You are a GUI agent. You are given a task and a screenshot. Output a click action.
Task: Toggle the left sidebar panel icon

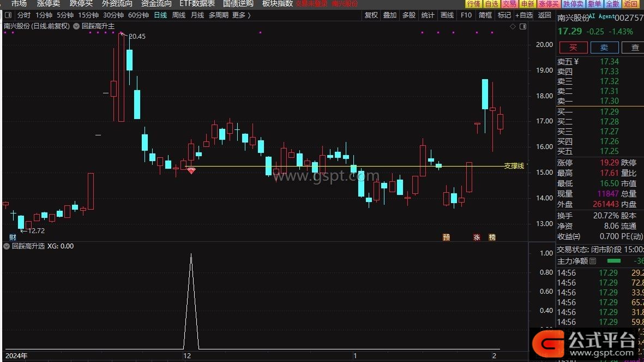8,15
